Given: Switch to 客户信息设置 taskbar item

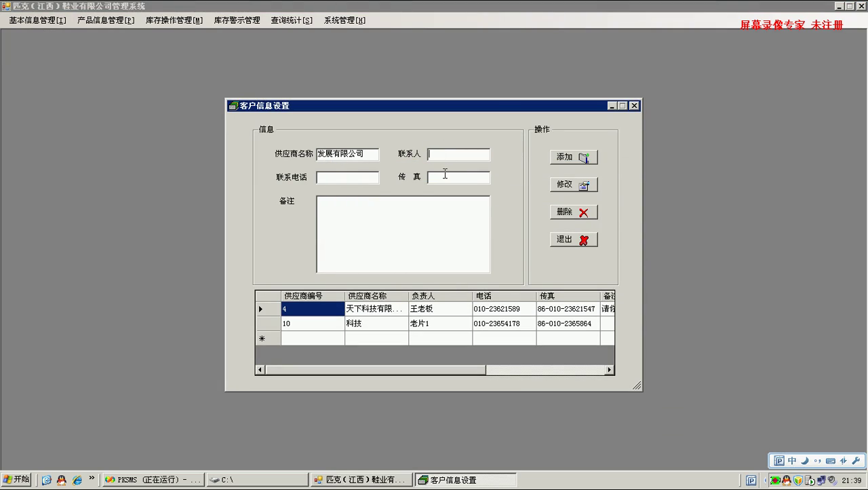Looking at the screenshot, I should click(465, 480).
